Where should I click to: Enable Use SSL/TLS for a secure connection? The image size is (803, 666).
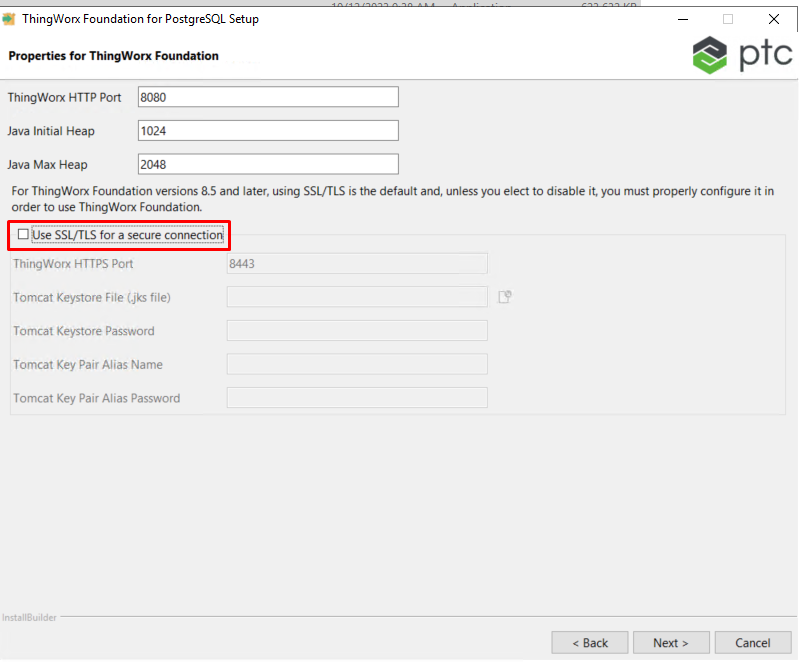pyautogui.click(x=22, y=234)
